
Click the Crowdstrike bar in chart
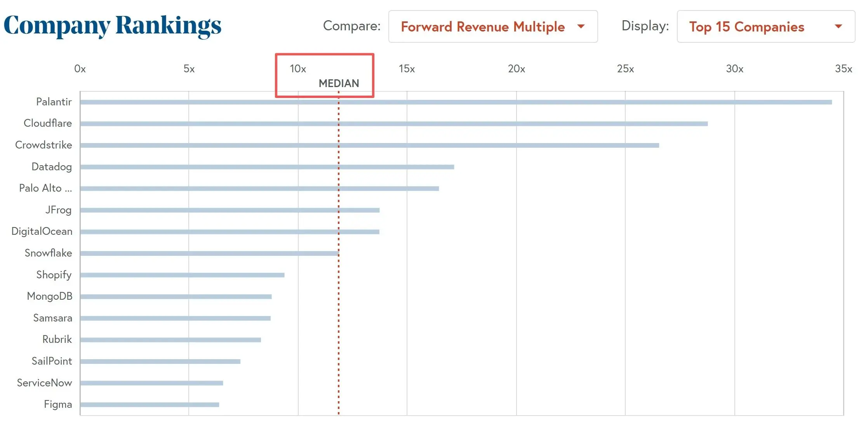370,145
